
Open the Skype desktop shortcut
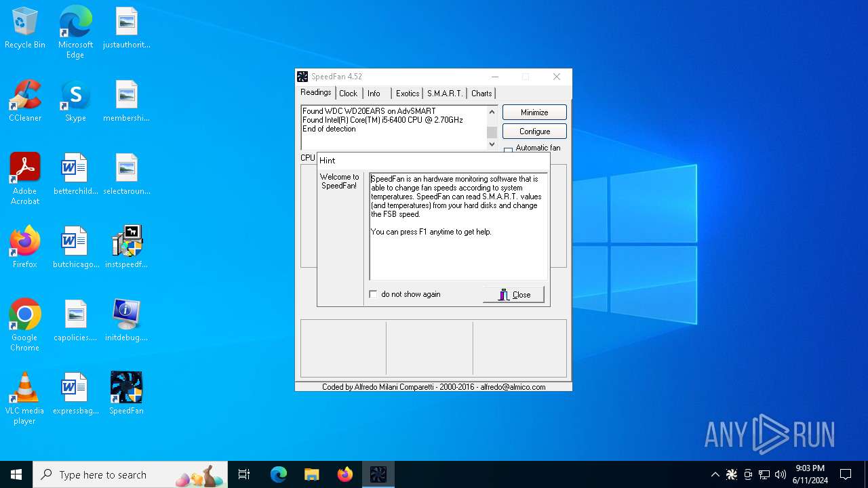tap(75, 101)
